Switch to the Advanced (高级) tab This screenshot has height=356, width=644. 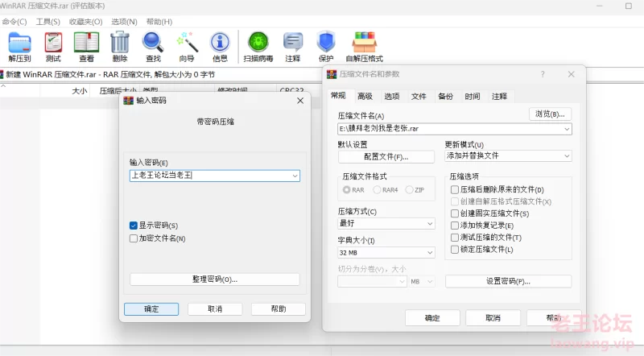(365, 97)
